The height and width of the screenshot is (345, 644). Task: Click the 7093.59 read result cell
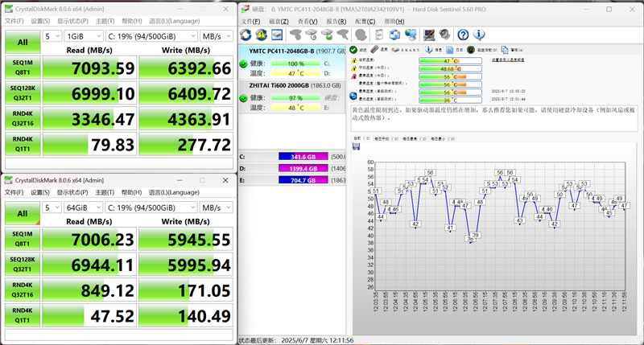coord(89,68)
